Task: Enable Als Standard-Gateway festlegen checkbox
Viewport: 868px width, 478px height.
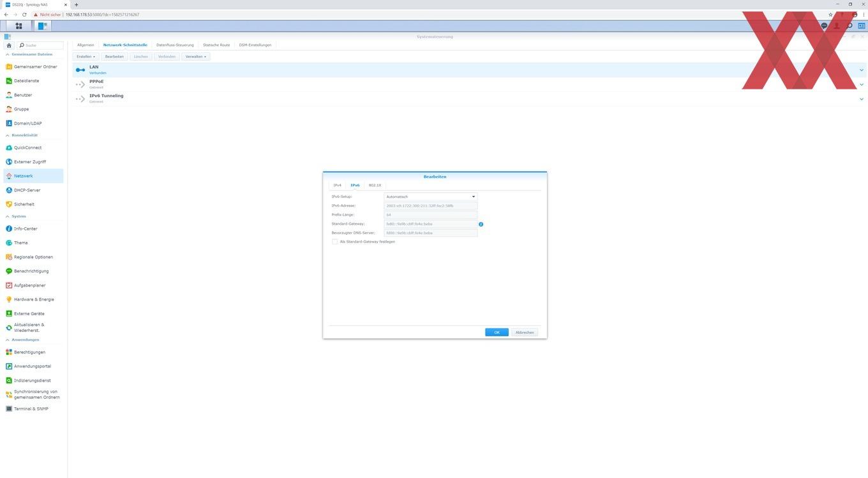Action: coord(334,242)
